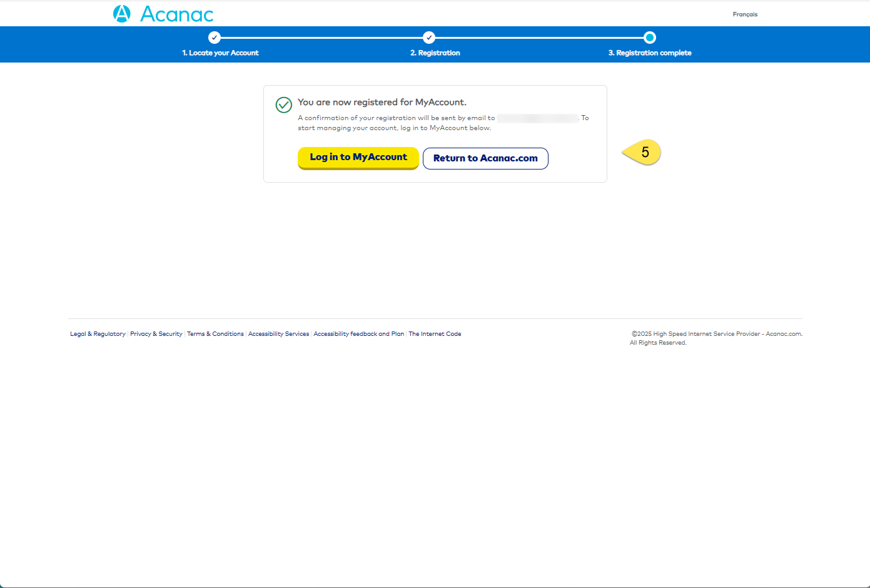Open the Accessibility feedback and Plan link
Image resolution: width=870 pixels, height=588 pixels.
(358, 333)
